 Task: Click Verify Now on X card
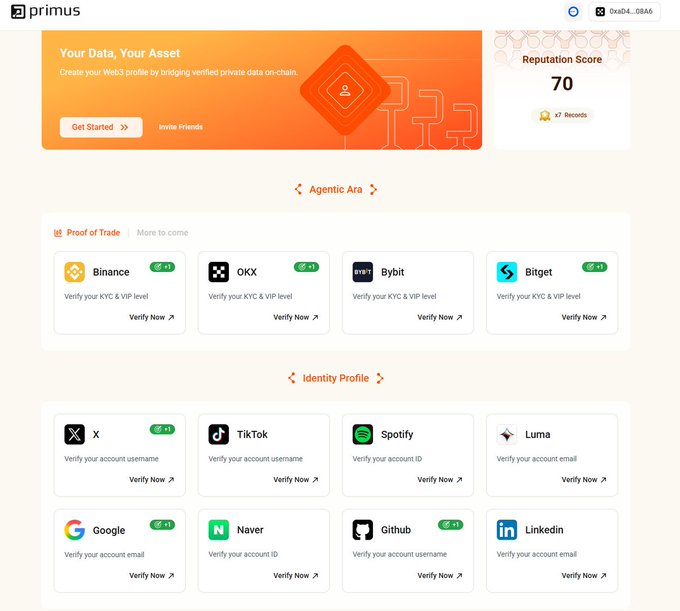point(152,480)
